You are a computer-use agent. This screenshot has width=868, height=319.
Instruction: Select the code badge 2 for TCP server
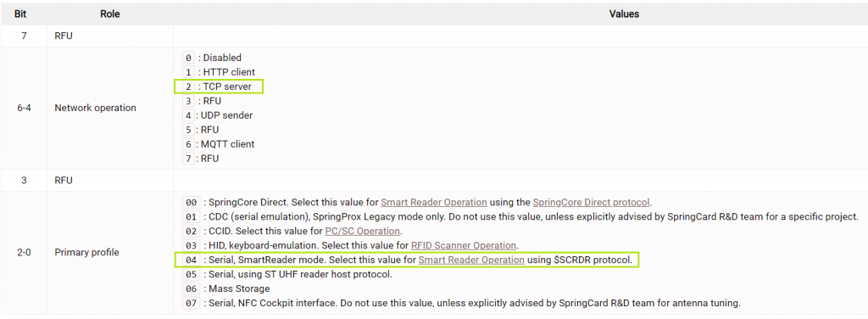tap(188, 87)
